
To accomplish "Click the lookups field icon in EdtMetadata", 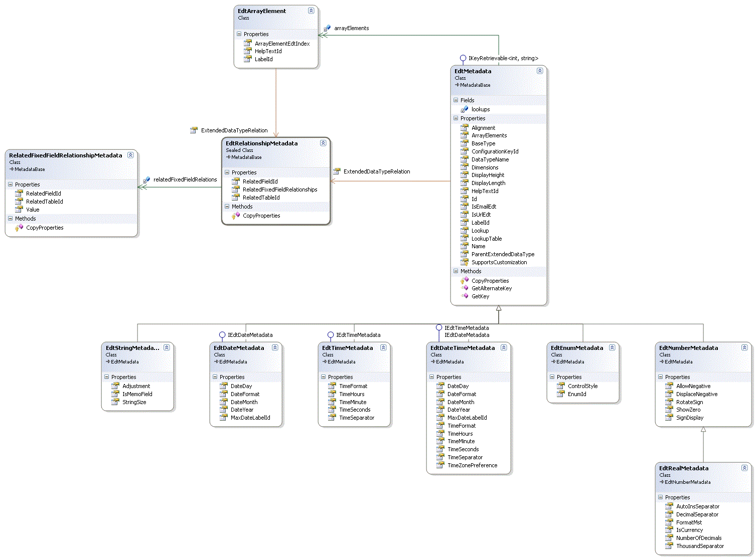I will pyautogui.click(x=465, y=109).
